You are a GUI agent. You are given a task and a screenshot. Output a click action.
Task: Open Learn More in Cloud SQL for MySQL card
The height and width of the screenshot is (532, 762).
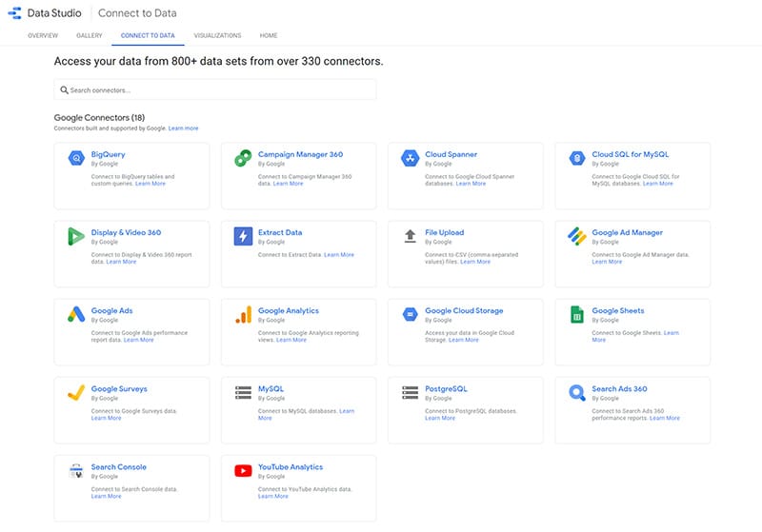pos(657,184)
